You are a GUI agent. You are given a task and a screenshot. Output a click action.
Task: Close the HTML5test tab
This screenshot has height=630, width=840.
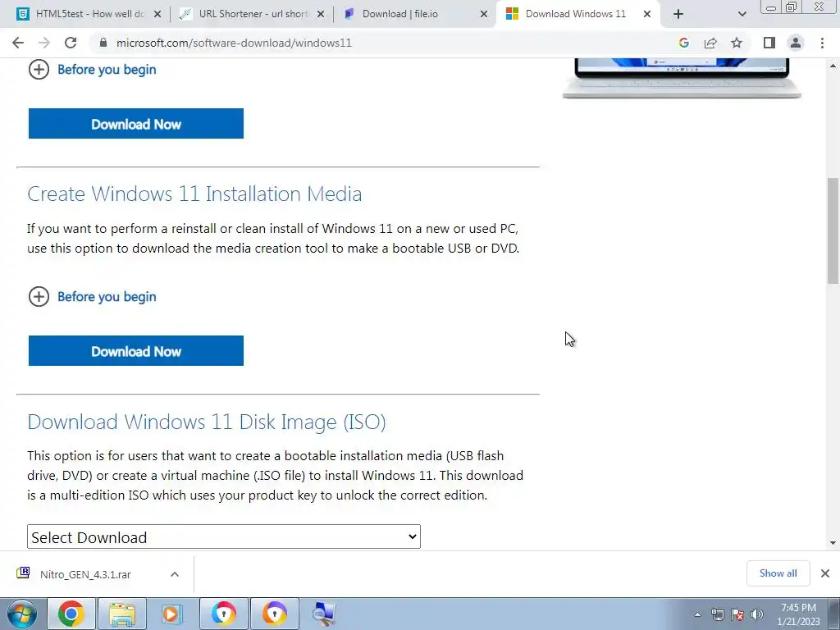pyautogui.click(x=157, y=14)
